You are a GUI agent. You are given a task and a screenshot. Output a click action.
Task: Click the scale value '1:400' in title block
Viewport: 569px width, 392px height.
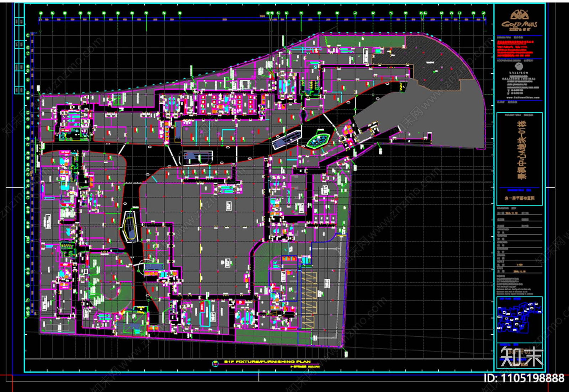(x=520, y=265)
